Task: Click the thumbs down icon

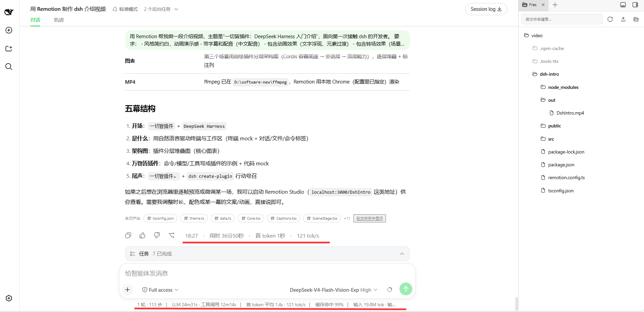Action: tap(157, 235)
